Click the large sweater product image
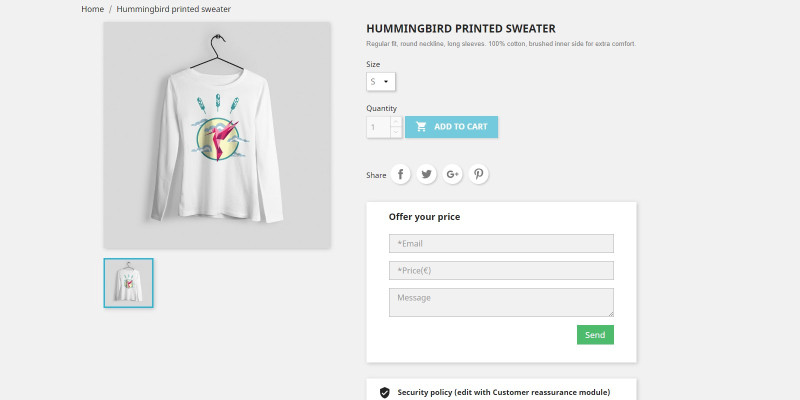800x400 pixels. (217, 135)
